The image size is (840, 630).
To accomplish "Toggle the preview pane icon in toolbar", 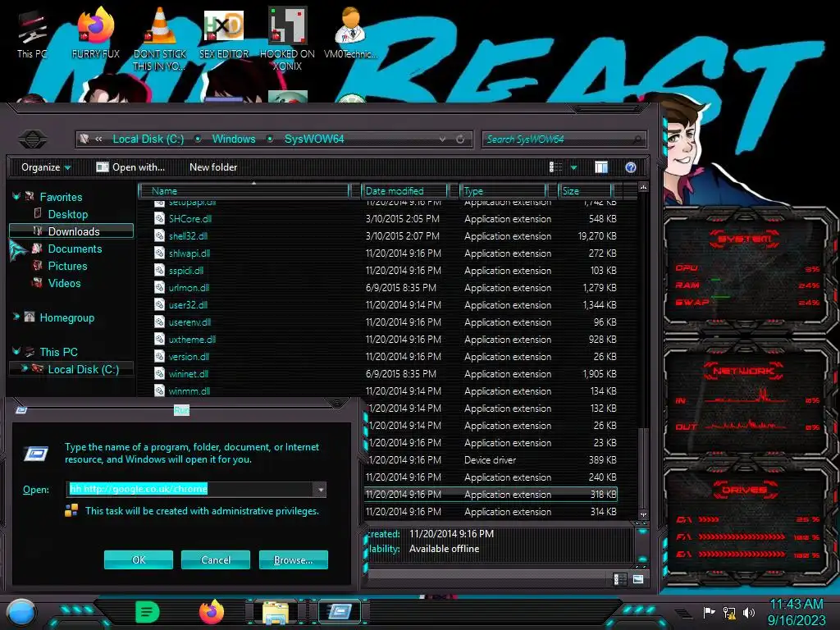I will click(x=601, y=167).
